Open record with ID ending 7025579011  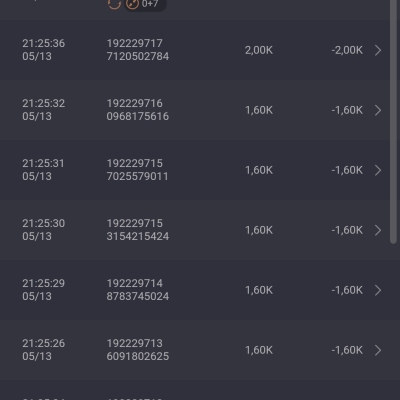138,170
